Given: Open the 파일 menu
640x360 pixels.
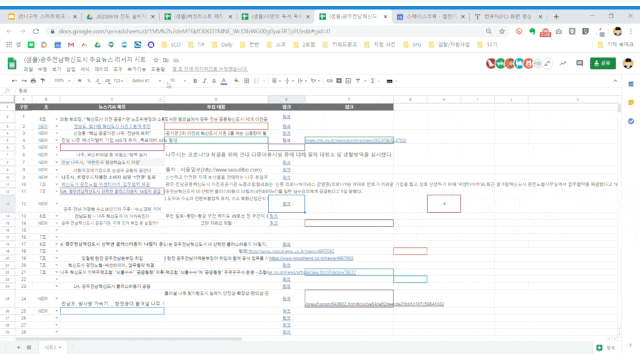Looking at the screenshot, I should tap(28, 69).
